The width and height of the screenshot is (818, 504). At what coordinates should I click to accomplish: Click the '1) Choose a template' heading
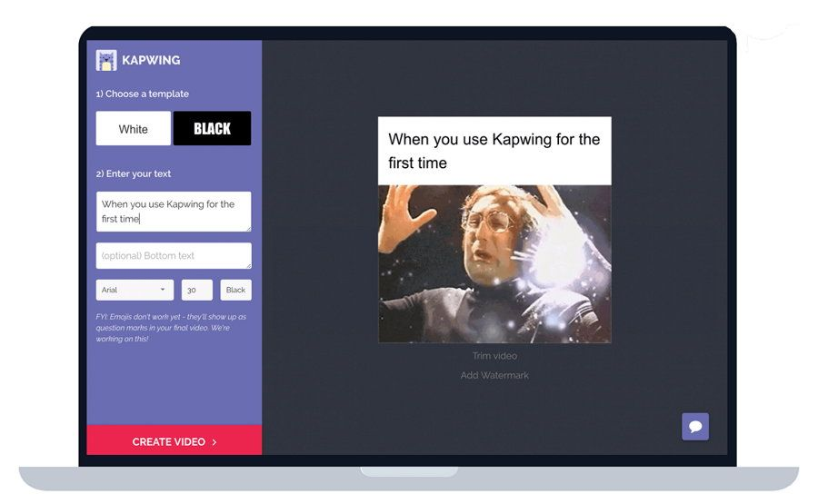(x=143, y=94)
